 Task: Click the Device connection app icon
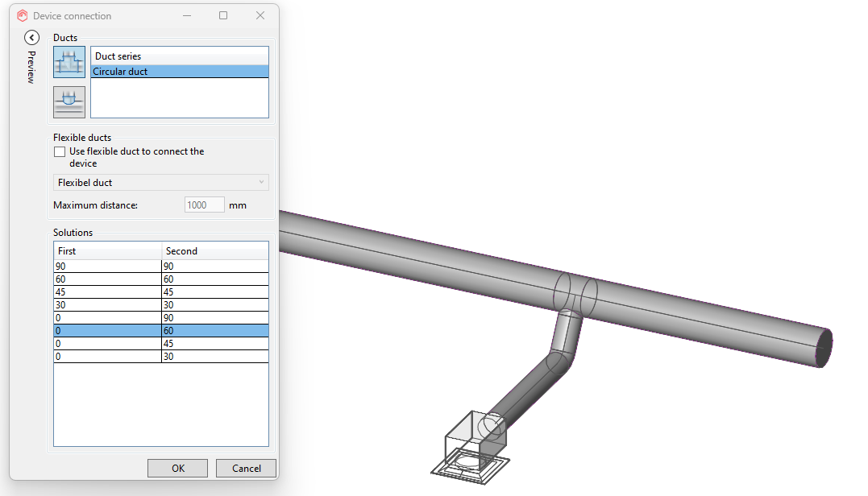[x=23, y=15]
